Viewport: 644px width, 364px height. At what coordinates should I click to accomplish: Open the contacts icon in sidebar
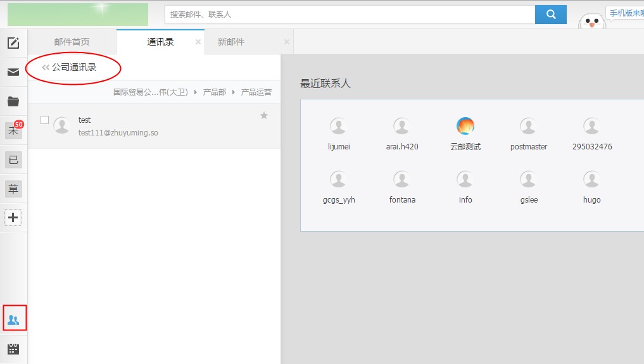click(x=14, y=320)
